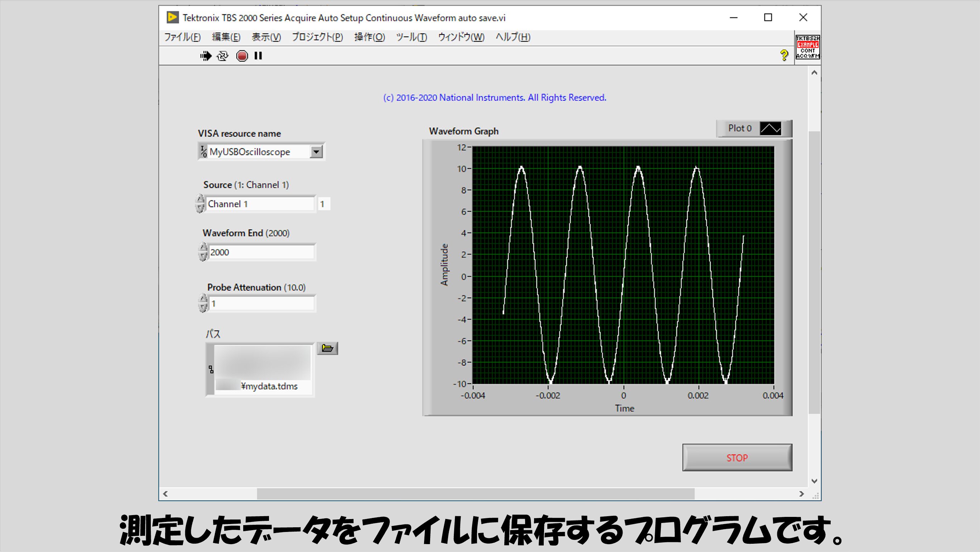
Task: Open the プロジェクト(P) menu
Action: pyautogui.click(x=317, y=37)
